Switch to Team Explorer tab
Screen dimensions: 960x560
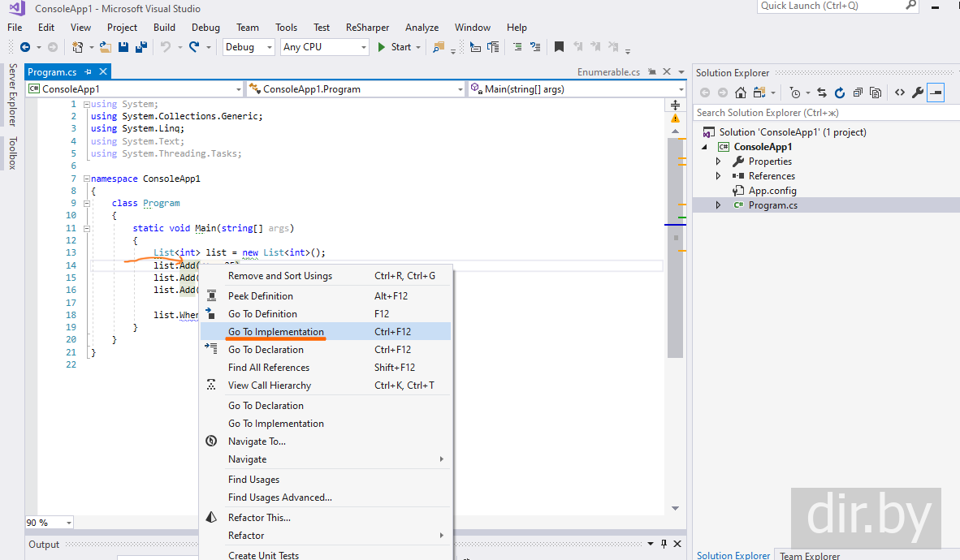point(810,555)
